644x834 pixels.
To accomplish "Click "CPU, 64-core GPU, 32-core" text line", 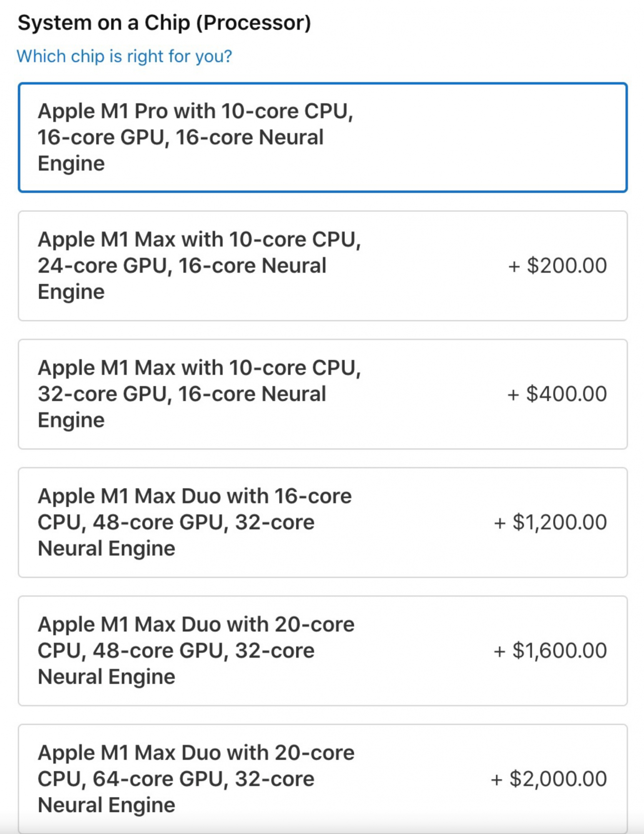I will (x=176, y=779).
